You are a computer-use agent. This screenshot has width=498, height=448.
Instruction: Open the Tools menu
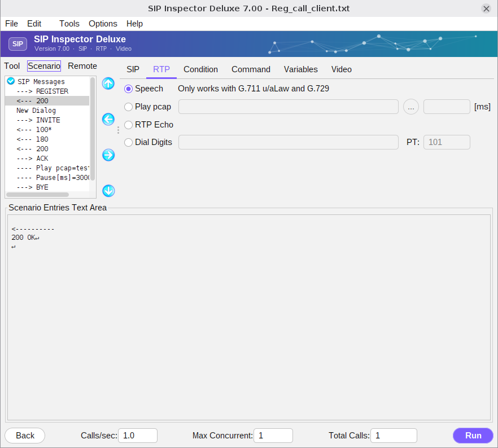pyautogui.click(x=69, y=24)
